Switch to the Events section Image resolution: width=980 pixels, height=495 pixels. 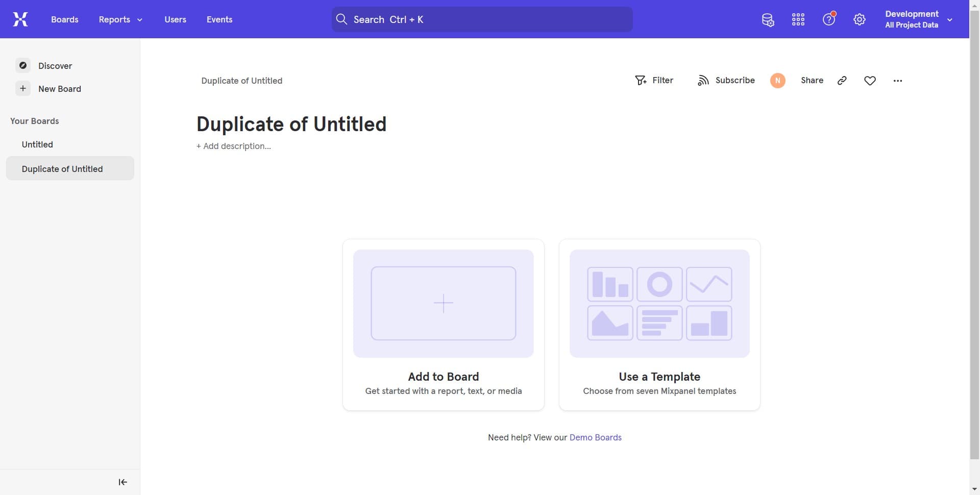(219, 19)
